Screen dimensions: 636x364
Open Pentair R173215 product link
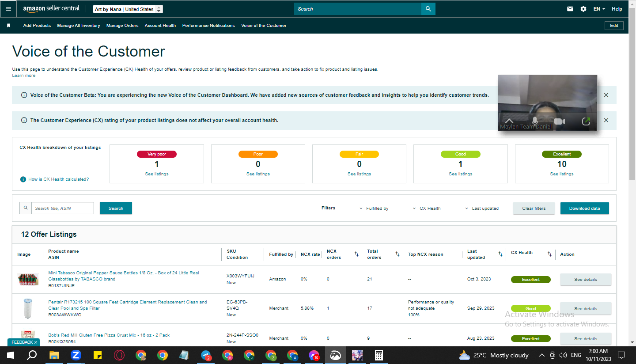128,305
